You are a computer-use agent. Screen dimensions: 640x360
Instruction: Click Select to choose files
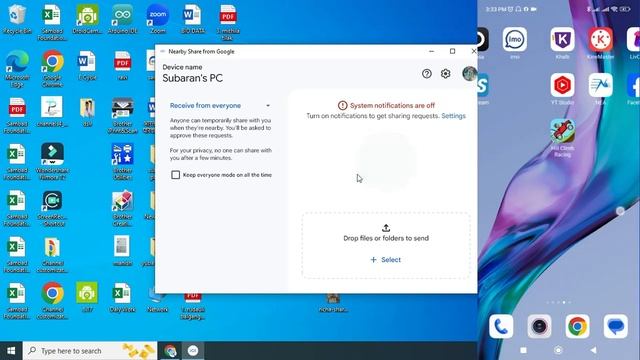(x=386, y=260)
